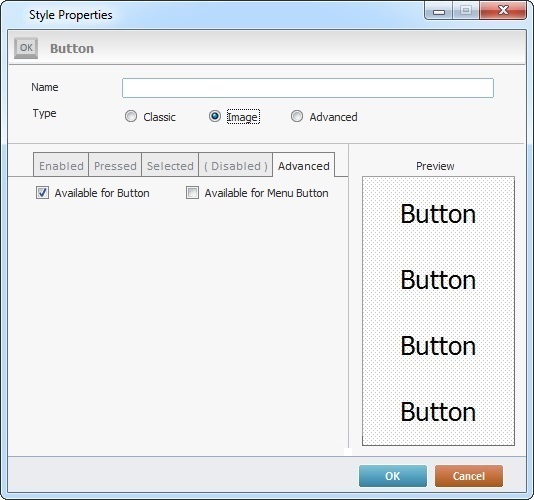This screenshot has width=534, height=500.
Task: Choose the Advanced type radio button
Action: point(297,116)
